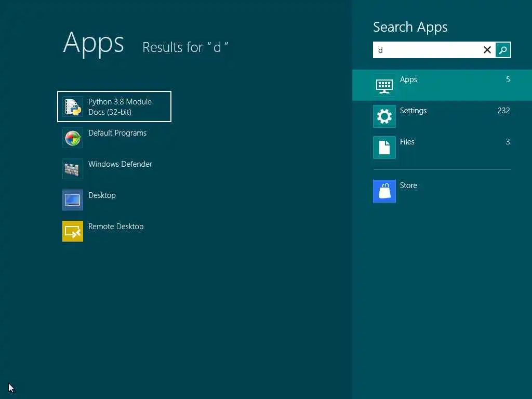Switch the search filter to Files label
532x399 pixels.
tap(407, 142)
